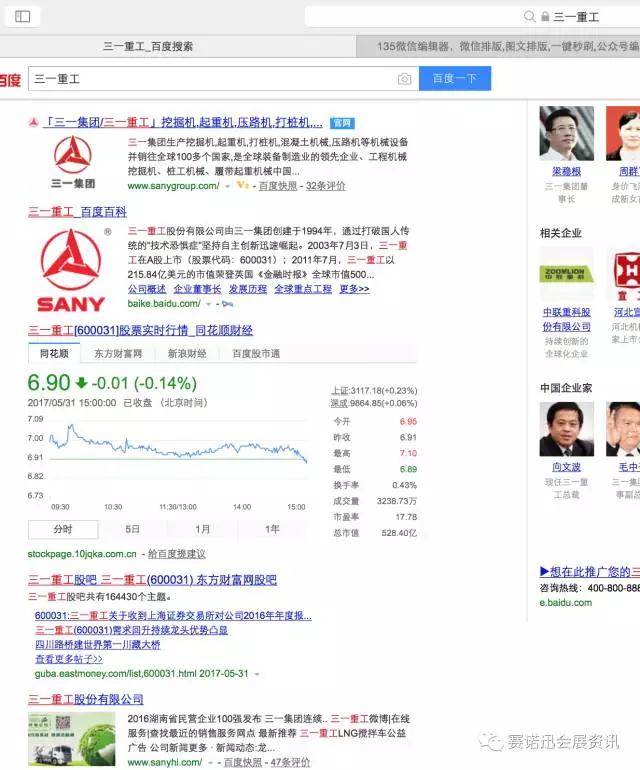The width and height of the screenshot is (640, 770).
Task: Switch to the 135微信编辑器 tab
Action: [x=498, y=47]
